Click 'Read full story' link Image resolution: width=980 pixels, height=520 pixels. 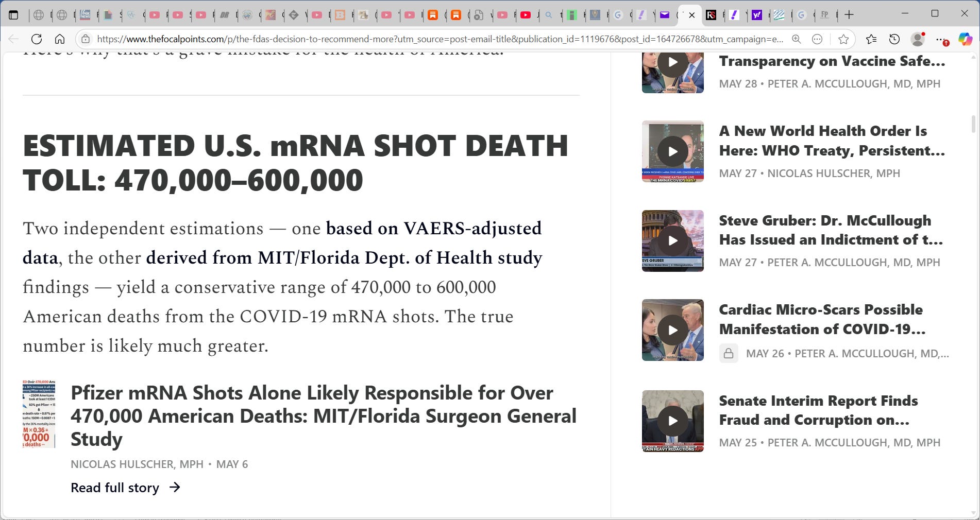[115, 488]
